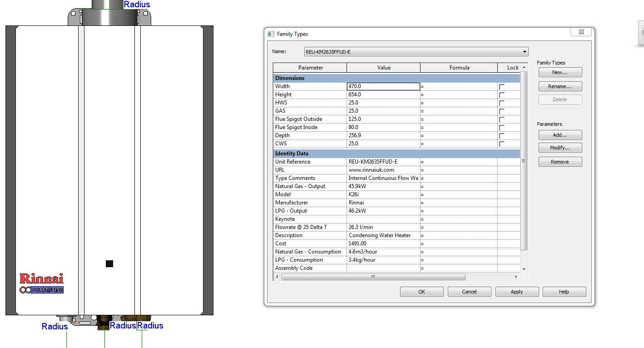The height and width of the screenshot is (348, 644).
Task: Click the Family Types dialog title icon
Action: [x=271, y=34]
